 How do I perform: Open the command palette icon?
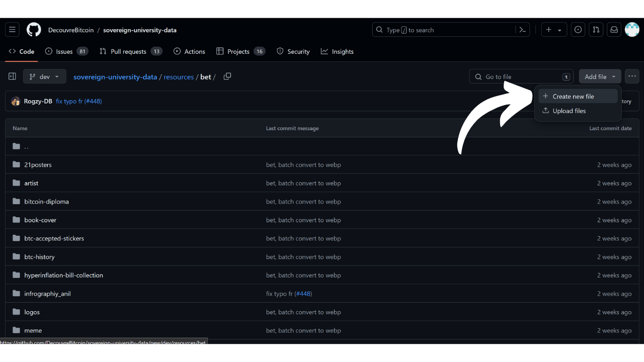click(522, 30)
